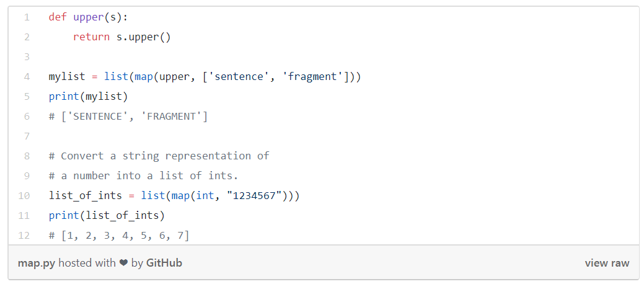Image resolution: width=644 pixels, height=284 pixels.
Task: Select line number 1
Action: click(x=27, y=17)
